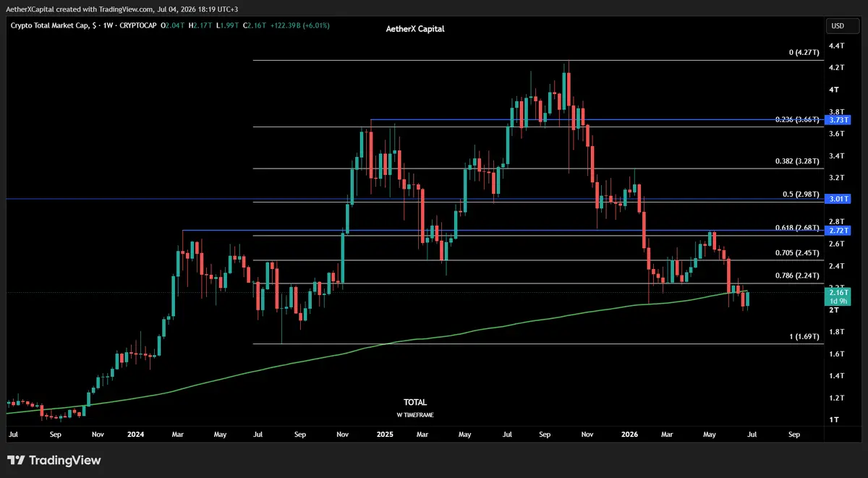Select the TOTAL text label on chart
This screenshot has height=478, width=868.
click(x=415, y=402)
